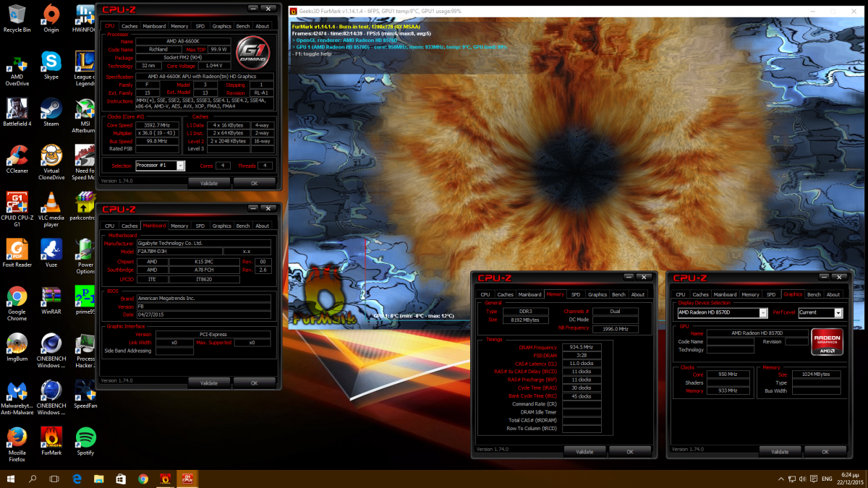Open Google Chrome desktop shortcut
The width and height of the screenshot is (868, 488).
[17, 304]
